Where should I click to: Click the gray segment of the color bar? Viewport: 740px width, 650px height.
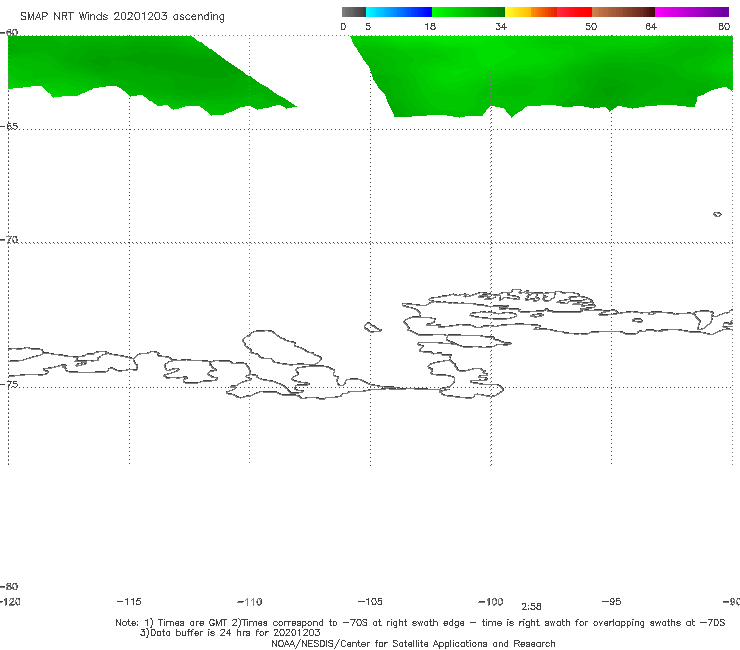tap(353, 12)
